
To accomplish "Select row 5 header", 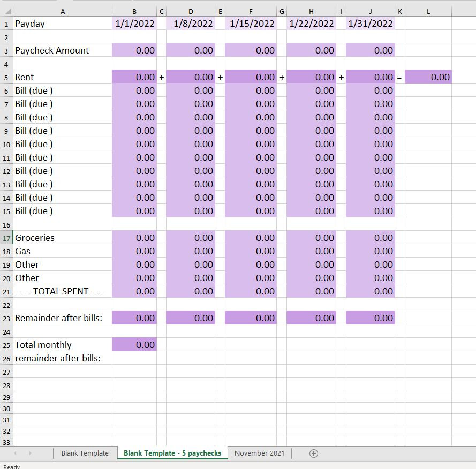I will click(x=6, y=77).
